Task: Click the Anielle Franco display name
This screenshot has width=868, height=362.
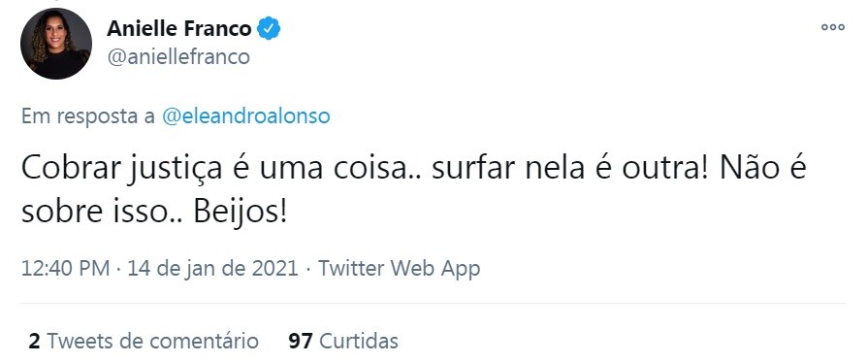Action: point(178,28)
